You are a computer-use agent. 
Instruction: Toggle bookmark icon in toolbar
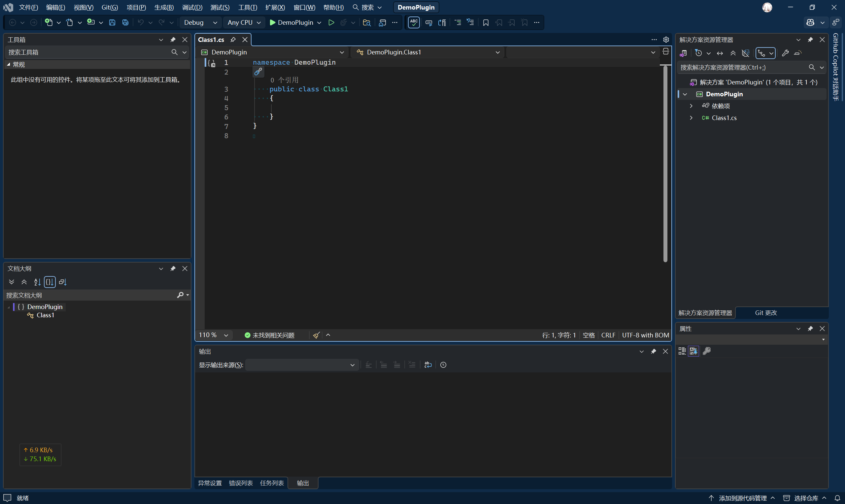click(486, 22)
